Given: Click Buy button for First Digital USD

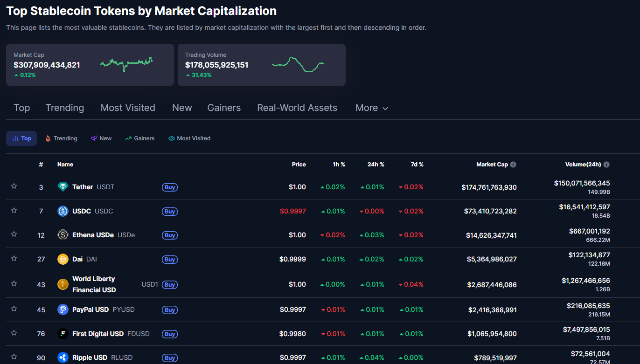Looking at the screenshot, I should click(x=170, y=334).
